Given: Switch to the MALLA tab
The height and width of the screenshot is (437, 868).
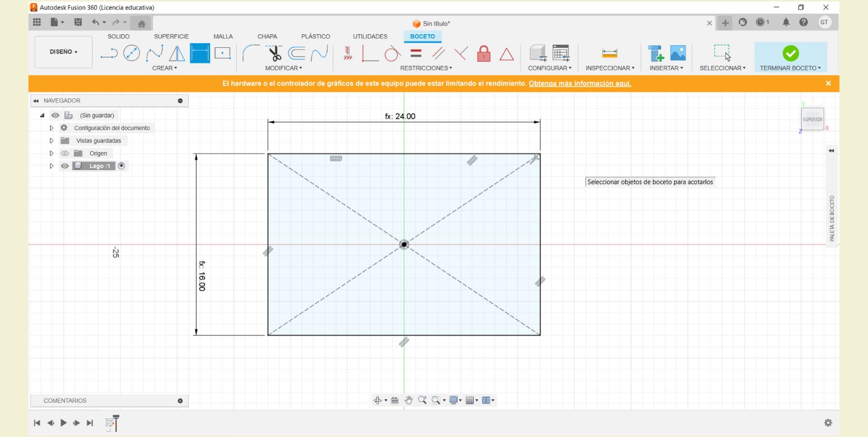Looking at the screenshot, I should click(x=223, y=36).
